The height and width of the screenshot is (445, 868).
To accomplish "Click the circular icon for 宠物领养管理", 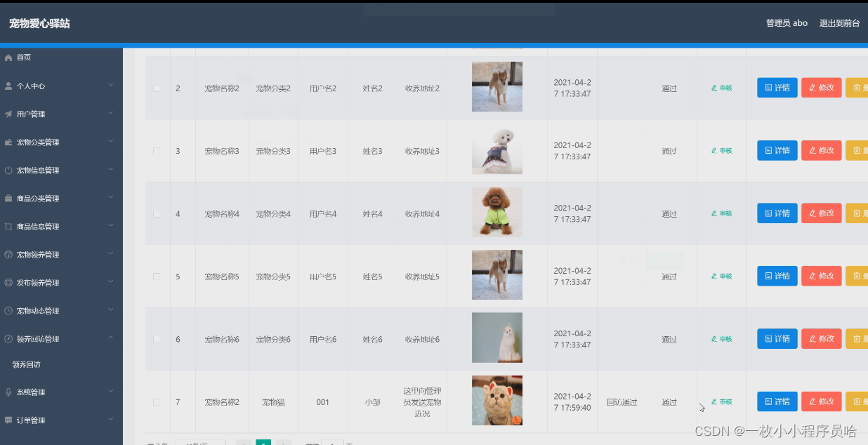I will (8, 254).
